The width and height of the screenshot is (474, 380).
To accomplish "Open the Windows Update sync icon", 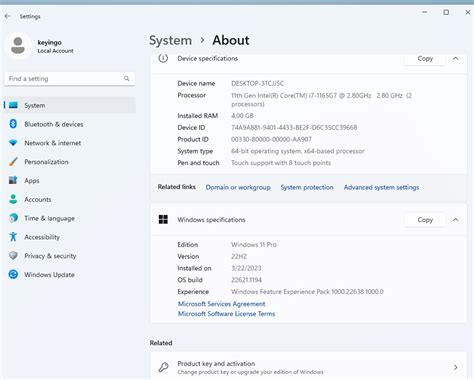I will pos(13,274).
